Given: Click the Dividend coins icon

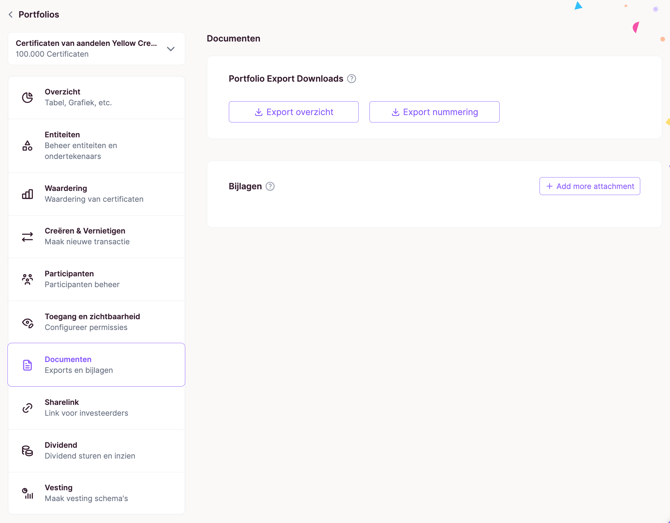Looking at the screenshot, I should click(x=27, y=451).
